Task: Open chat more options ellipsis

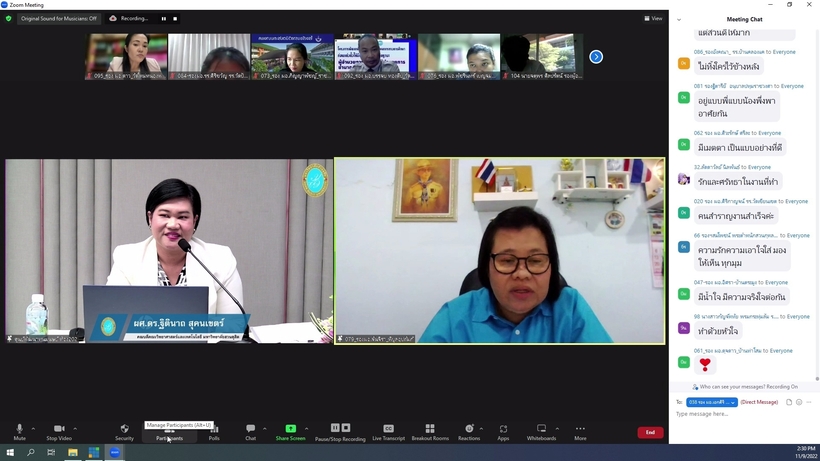Action: (x=809, y=402)
